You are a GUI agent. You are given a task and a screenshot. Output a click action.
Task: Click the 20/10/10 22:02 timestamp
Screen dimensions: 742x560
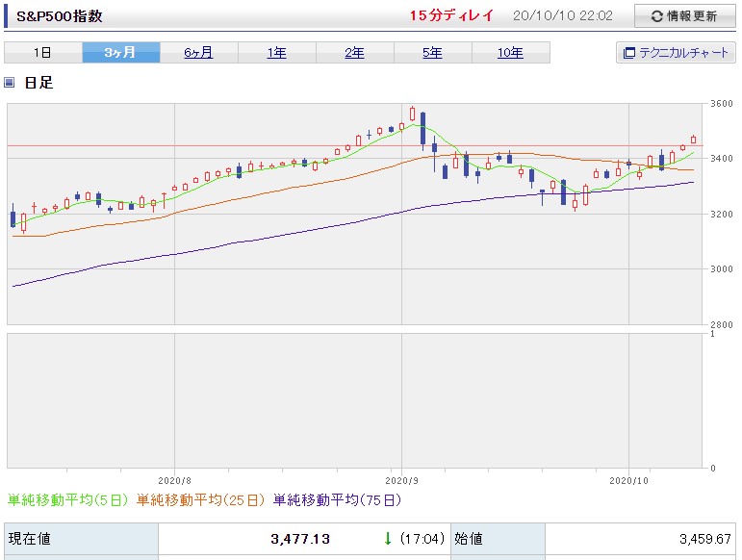[563, 16]
